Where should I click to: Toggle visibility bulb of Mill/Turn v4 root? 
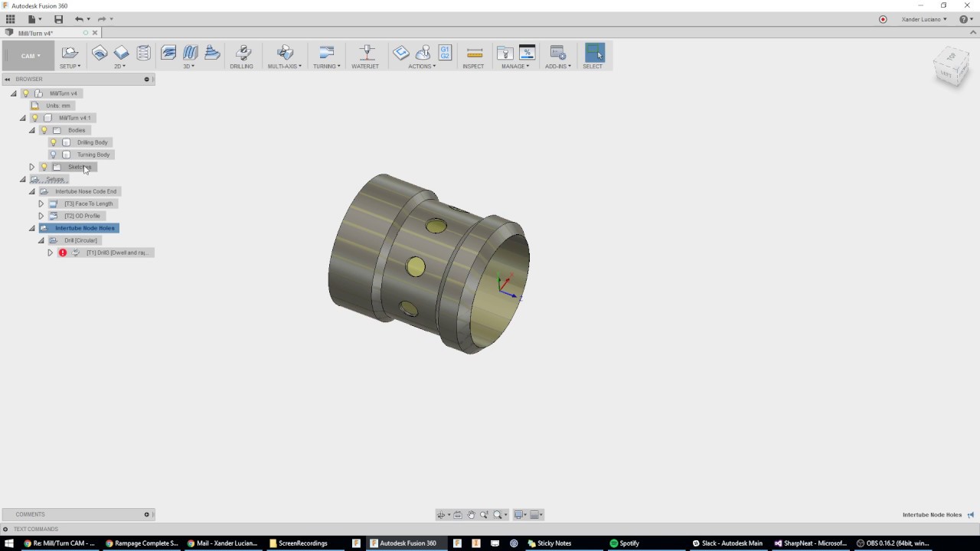[25, 93]
